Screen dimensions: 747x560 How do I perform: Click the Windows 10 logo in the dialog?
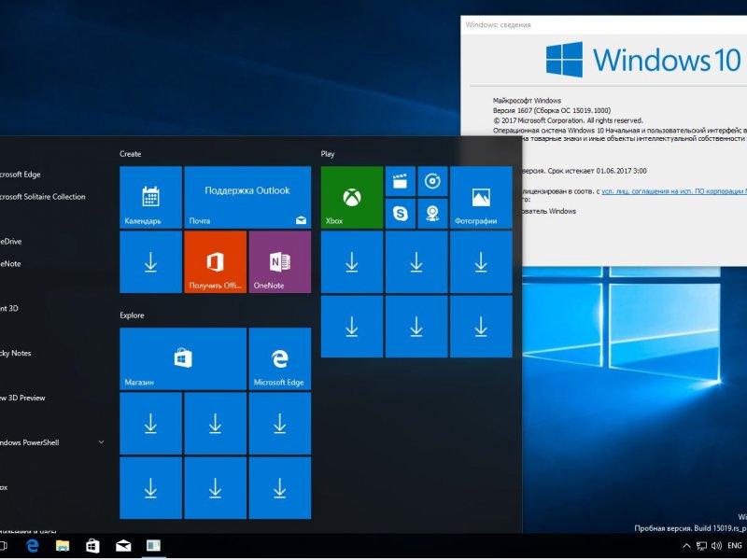[643, 60]
